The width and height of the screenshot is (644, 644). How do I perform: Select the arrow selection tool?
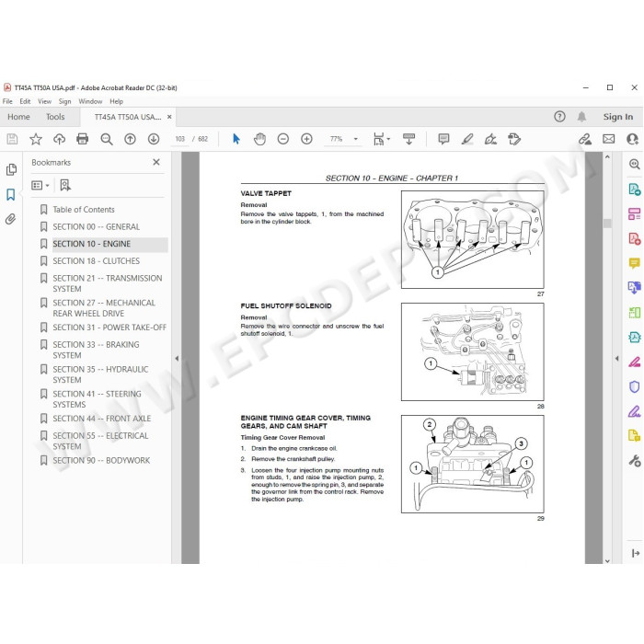coord(236,139)
